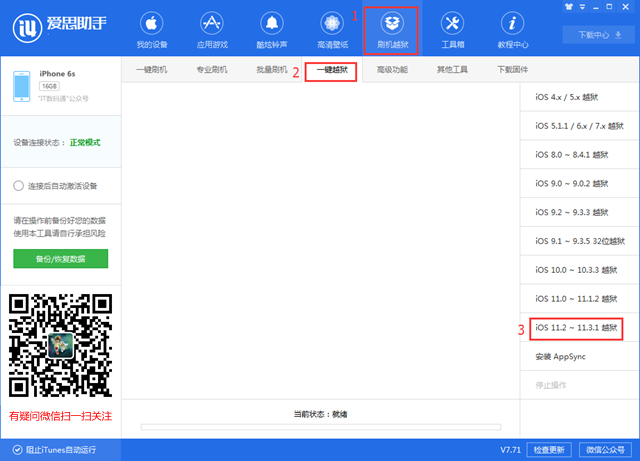The height and width of the screenshot is (461, 640).
Task: Open 应用游戏 apps and games section
Action: [212, 30]
